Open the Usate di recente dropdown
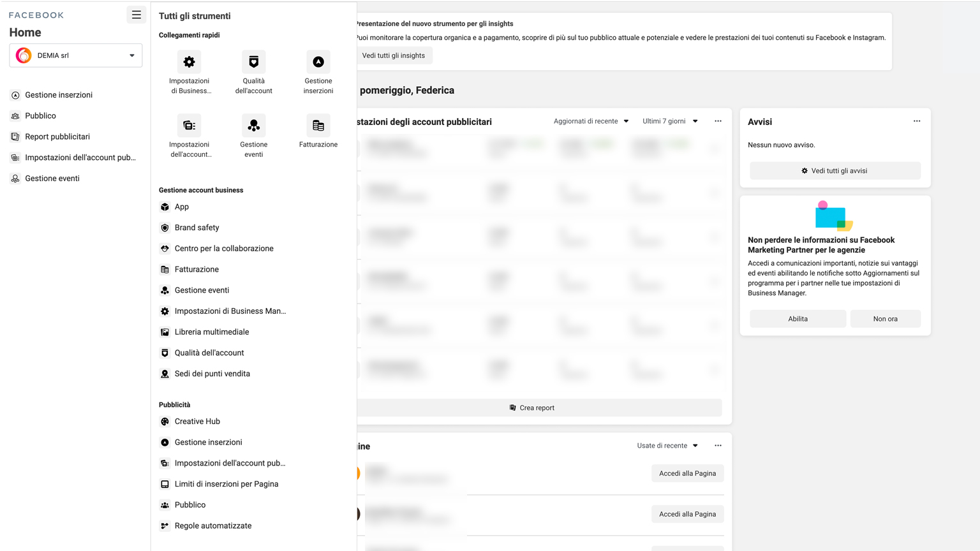Screen dimensions: 980x551 [667, 446]
